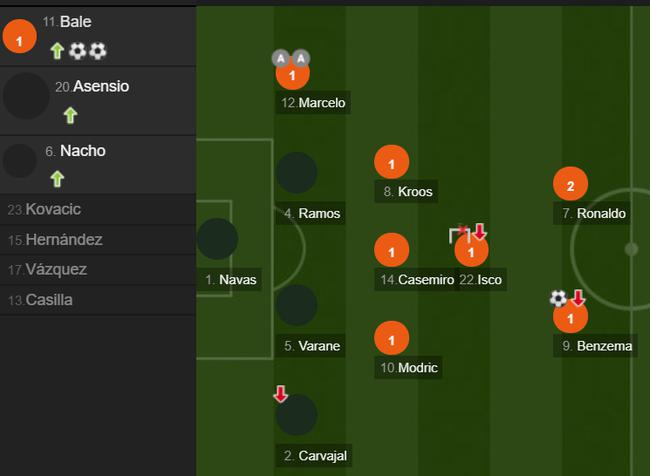Click the goal icon beside Benzema's marker

[x=558, y=298]
